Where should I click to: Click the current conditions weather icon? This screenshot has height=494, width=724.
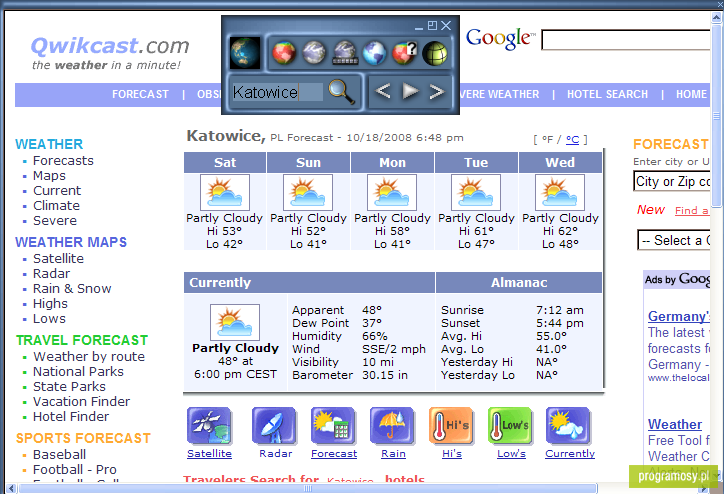[x=235, y=322]
